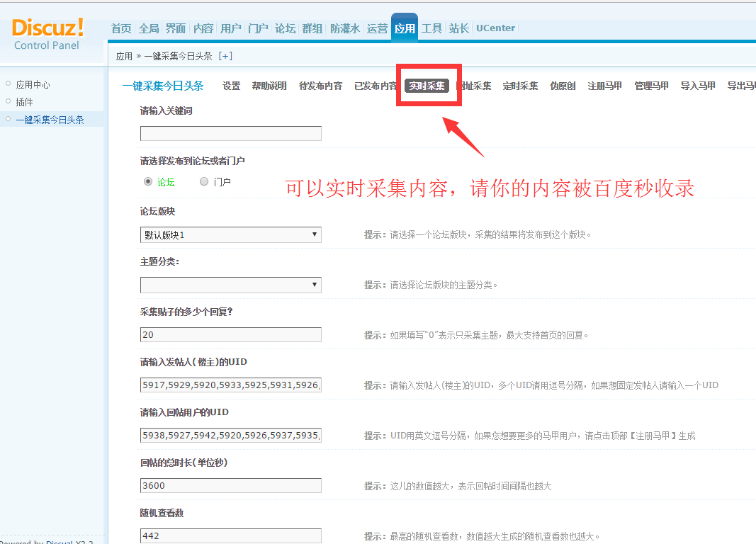
Task: Open the 界面 top menu
Action: click(x=176, y=28)
